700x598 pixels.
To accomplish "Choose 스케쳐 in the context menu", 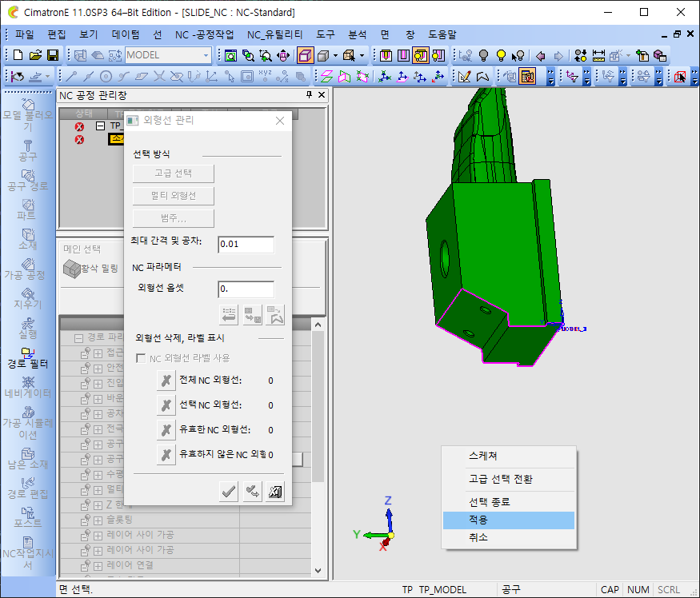I will click(x=509, y=456).
